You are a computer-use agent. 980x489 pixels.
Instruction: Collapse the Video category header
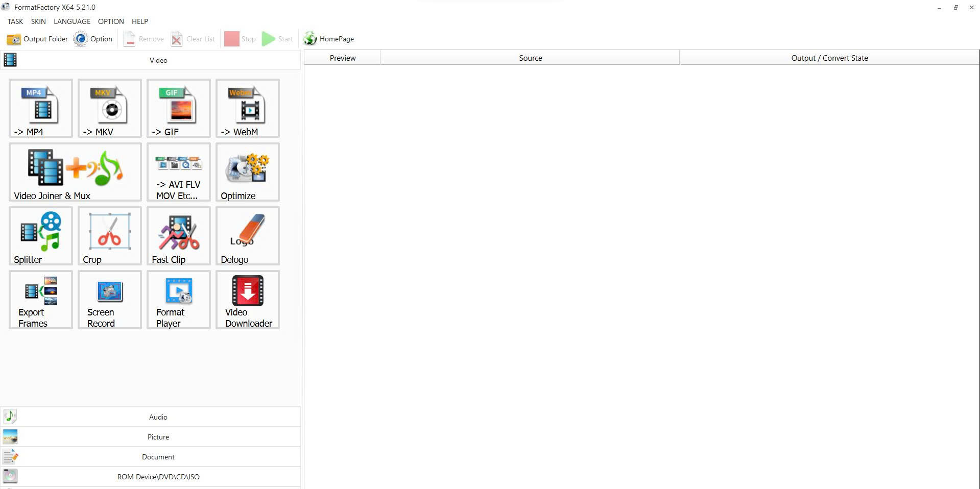coord(150,60)
